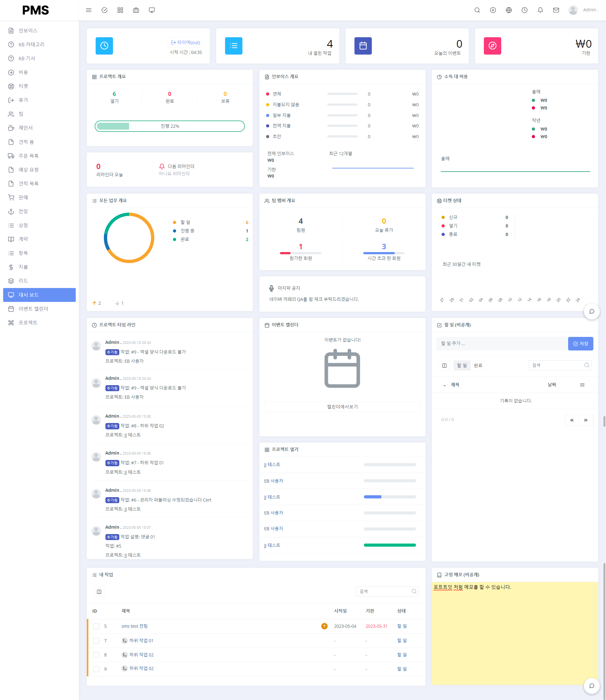Open the language globe icon

(508, 10)
